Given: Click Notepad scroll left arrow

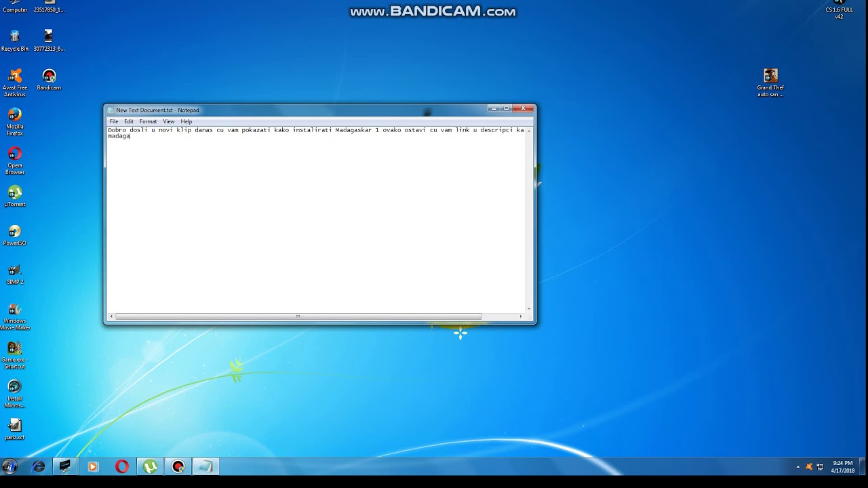Looking at the screenshot, I should [x=111, y=317].
